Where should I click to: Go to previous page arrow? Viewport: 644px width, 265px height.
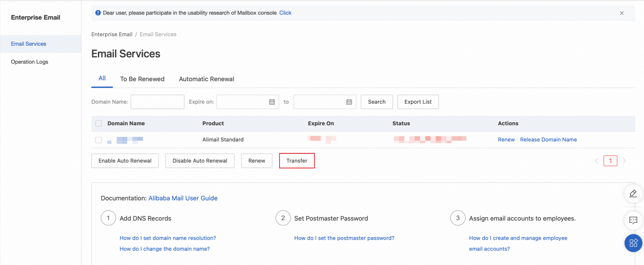tap(596, 161)
